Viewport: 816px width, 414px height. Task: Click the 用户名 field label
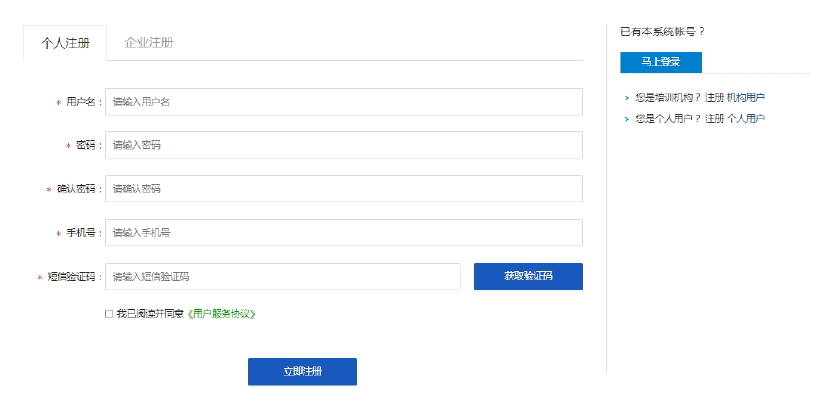[82, 102]
